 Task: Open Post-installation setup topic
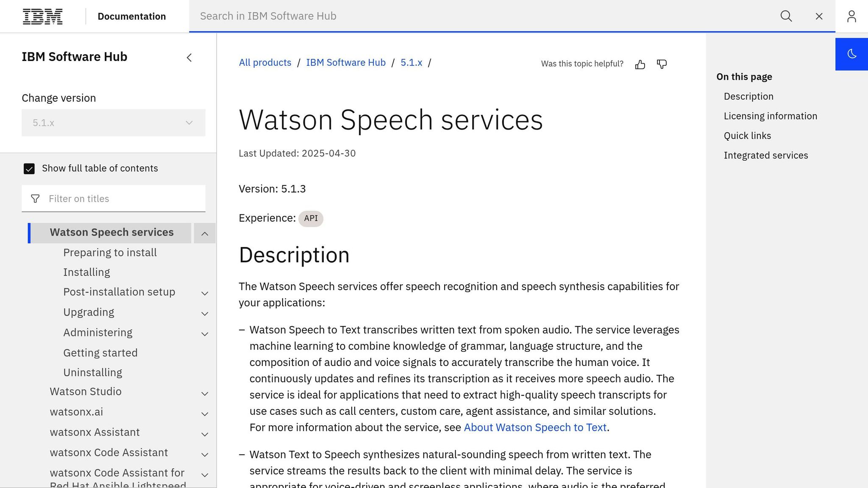119,292
